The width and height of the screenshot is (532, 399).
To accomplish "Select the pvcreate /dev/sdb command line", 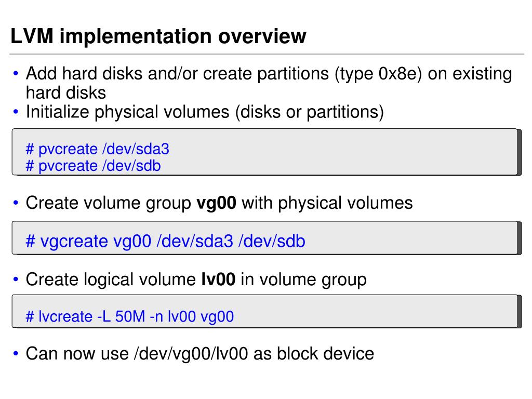I will (94, 166).
